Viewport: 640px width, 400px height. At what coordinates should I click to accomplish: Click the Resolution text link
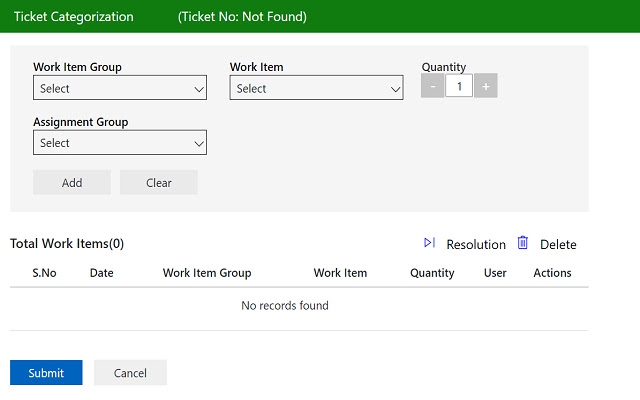click(476, 244)
